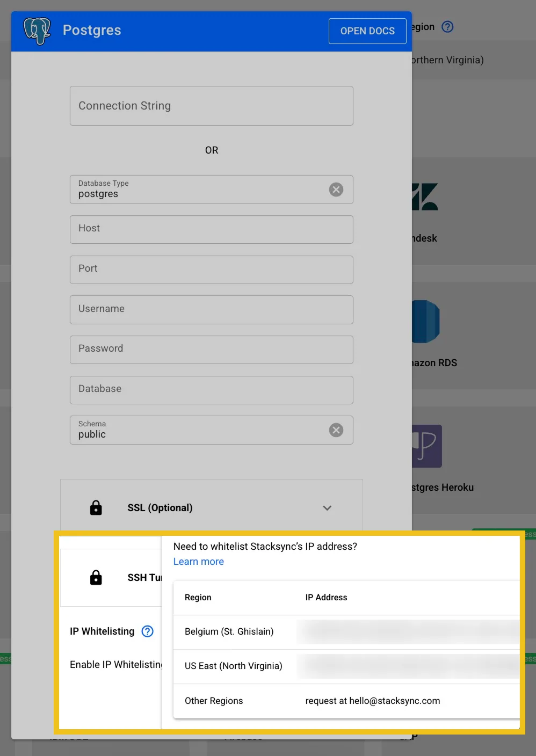Open the Database Type dropdown
Viewport: 536px width, 756px height.
tap(212, 190)
